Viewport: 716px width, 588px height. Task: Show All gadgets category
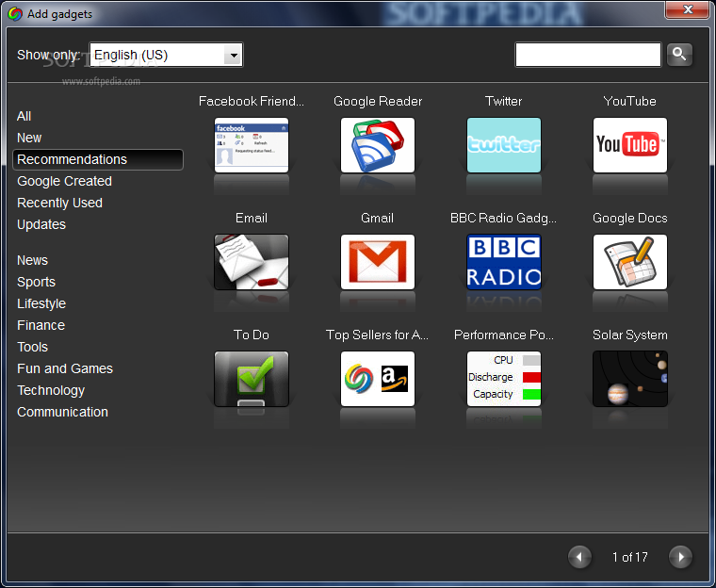[24, 116]
